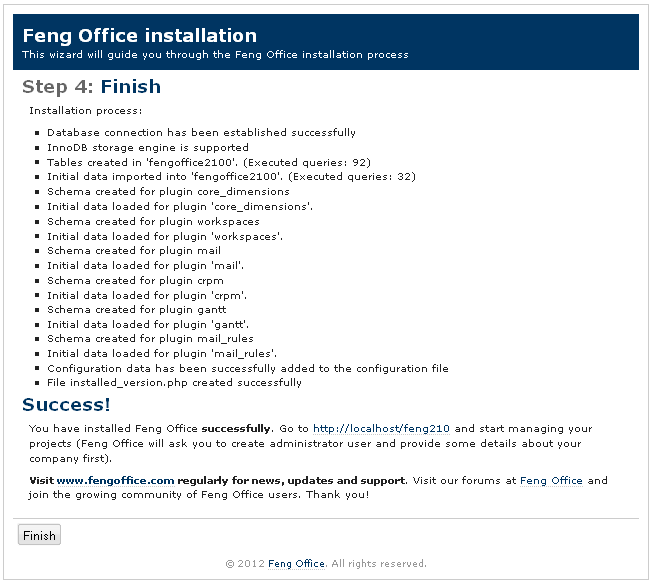Select 'Schema created for plugin workspaces' entry
The image size is (656, 587).
click(x=153, y=222)
